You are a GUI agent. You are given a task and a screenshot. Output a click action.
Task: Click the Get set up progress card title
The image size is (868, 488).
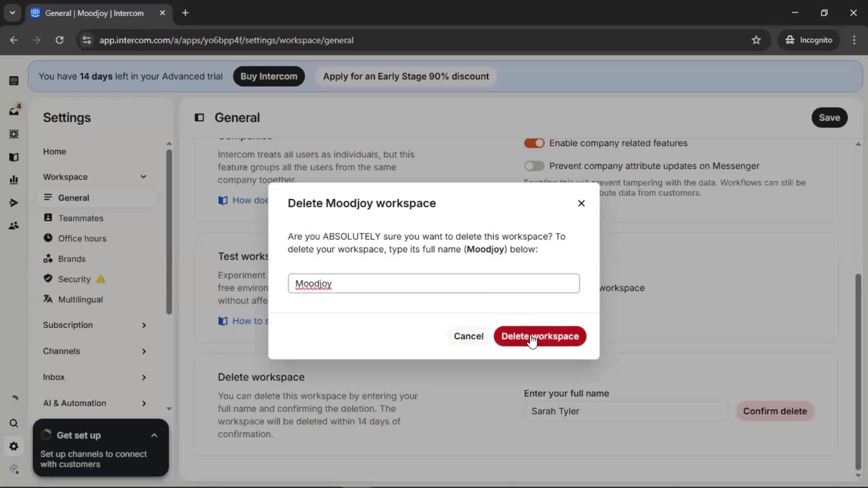pos(79,436)
